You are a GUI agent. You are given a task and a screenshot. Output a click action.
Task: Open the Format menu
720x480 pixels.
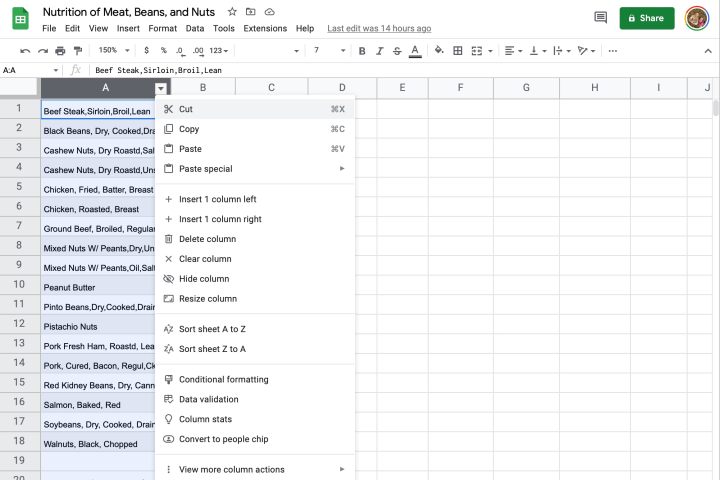tap(163, 28)
